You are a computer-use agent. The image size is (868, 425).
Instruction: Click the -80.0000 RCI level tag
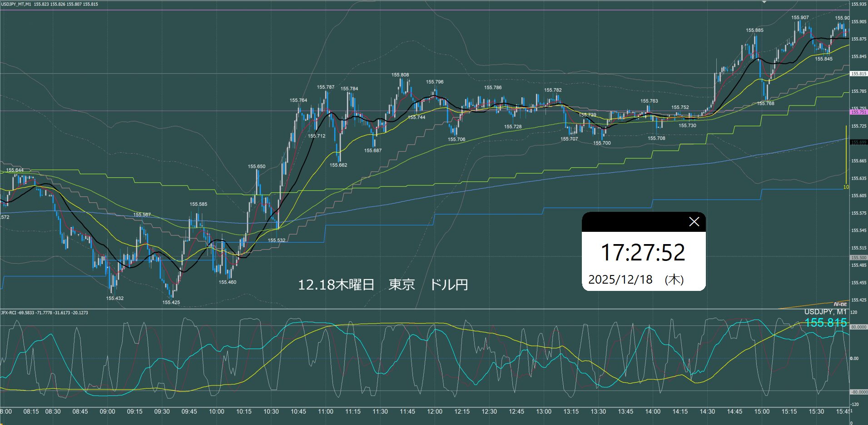coord(858,392)
